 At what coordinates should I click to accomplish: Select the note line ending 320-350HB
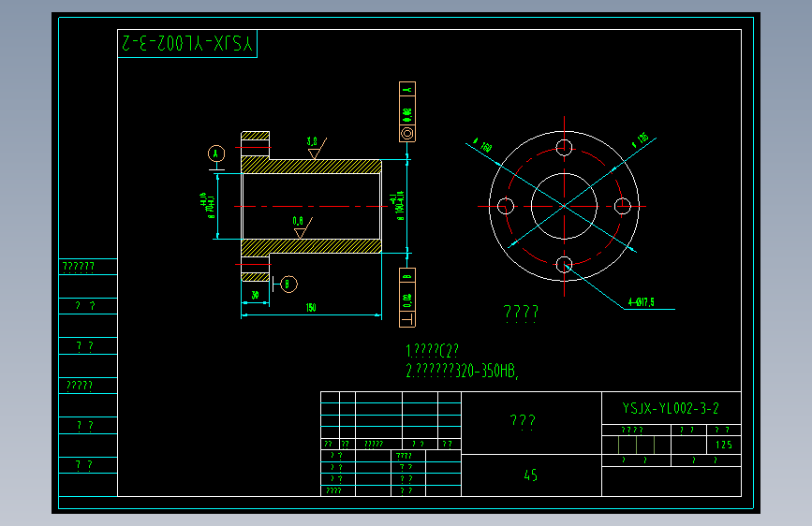click(x=462, y=371)
